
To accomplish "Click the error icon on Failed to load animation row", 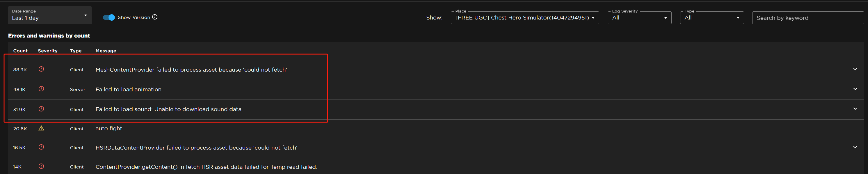I will (x=41, y=89).
